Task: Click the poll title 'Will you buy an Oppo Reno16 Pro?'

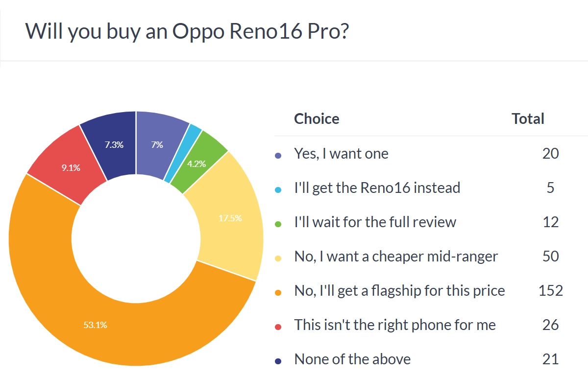Action: point(187,31)
